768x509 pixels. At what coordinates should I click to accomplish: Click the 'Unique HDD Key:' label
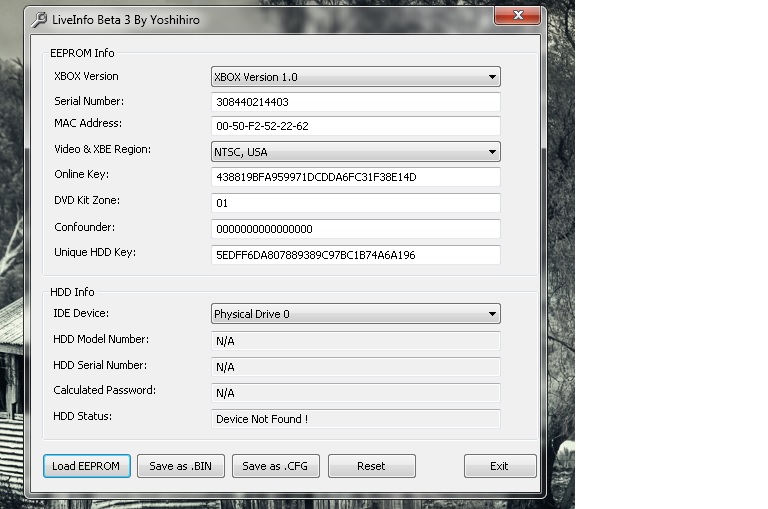tap(95, 252)
